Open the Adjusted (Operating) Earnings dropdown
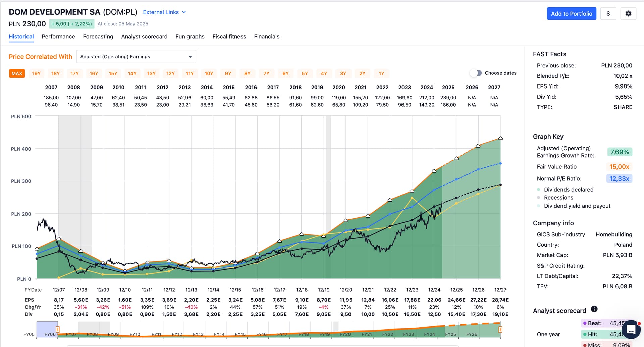Viewport: 644px width, 347px height. 136,57
